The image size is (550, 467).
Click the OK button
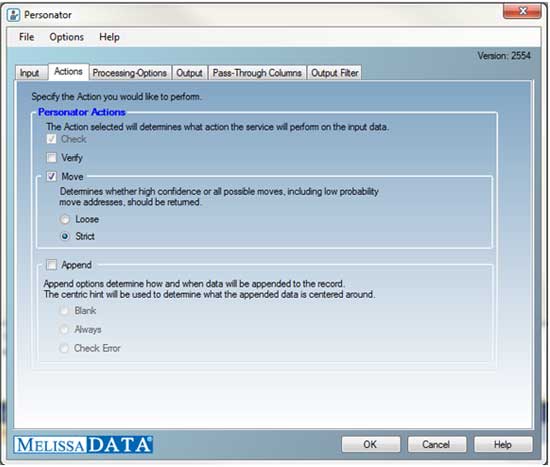(x=370, y=445)
